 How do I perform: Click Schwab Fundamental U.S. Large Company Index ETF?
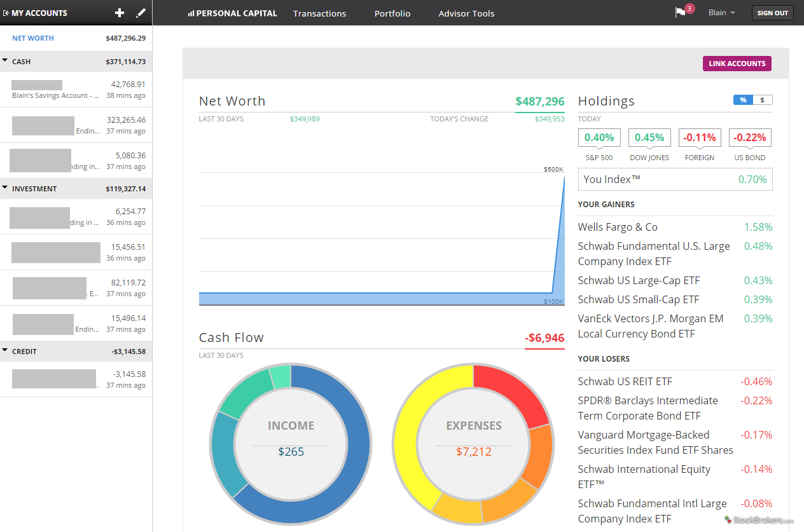click(x=654, y=254)
